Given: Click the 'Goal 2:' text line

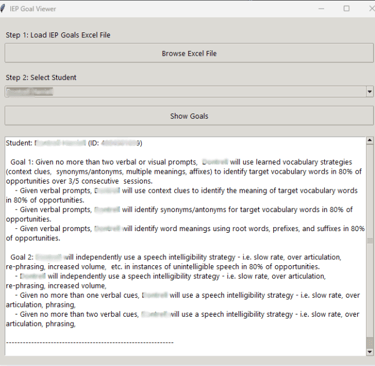Looking at the screenshot, I should tap(176, 257).
